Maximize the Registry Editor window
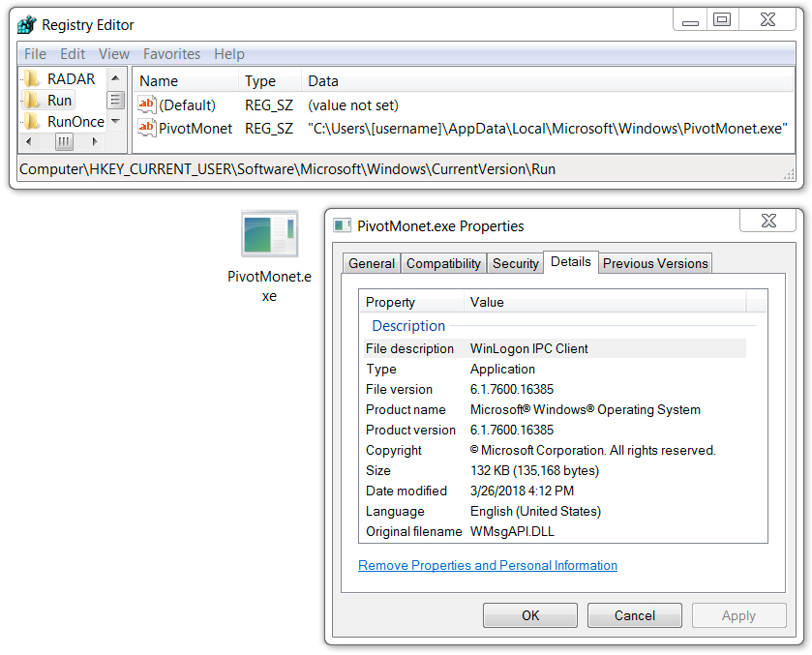Viewport: 812px width, 655px height. click(x=722, y=20)
